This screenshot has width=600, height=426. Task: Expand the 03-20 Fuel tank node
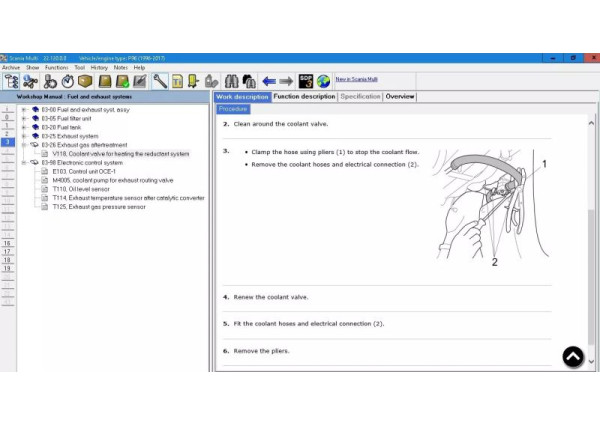[x=24, y=127]
